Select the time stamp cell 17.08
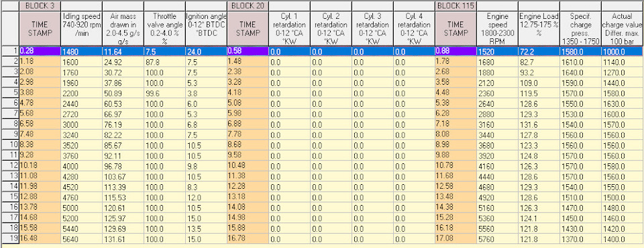The width and height of the screenshot is (644, 248). click(455, 239)
